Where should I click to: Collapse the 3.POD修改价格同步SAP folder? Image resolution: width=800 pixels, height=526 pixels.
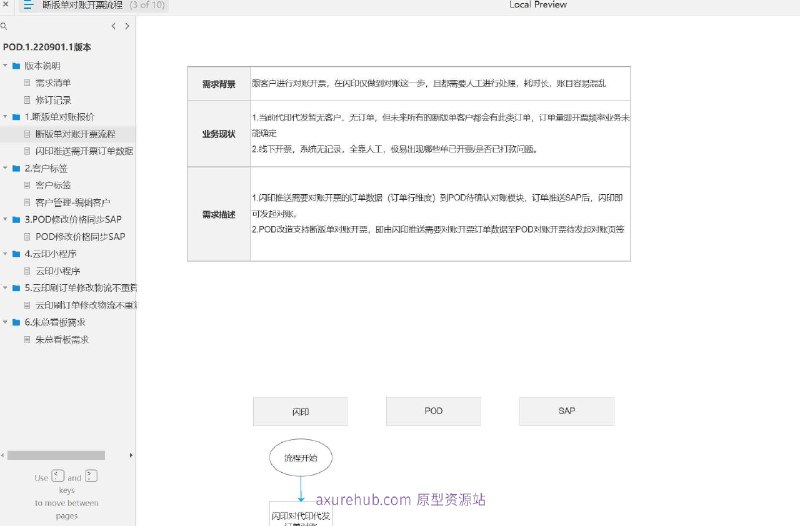pos(5,219)
